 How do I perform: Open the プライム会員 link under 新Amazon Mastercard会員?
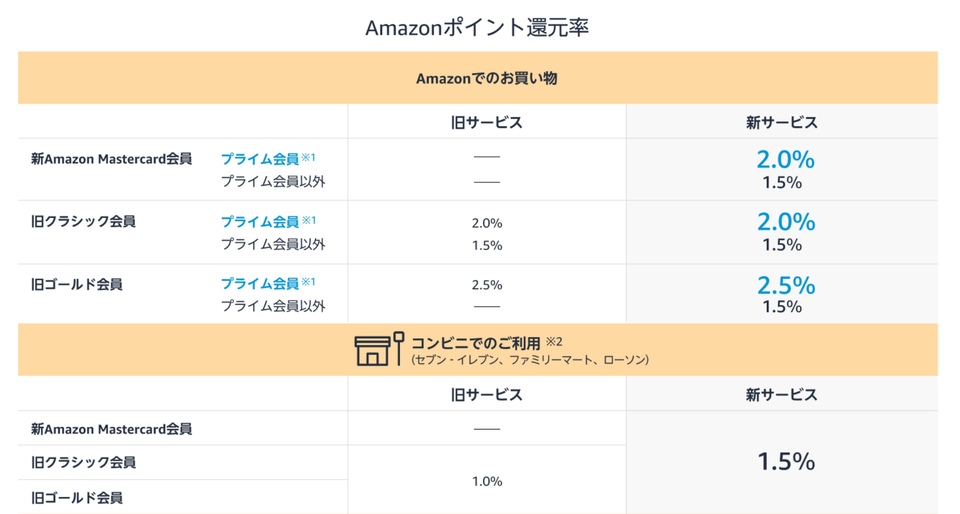260,159
